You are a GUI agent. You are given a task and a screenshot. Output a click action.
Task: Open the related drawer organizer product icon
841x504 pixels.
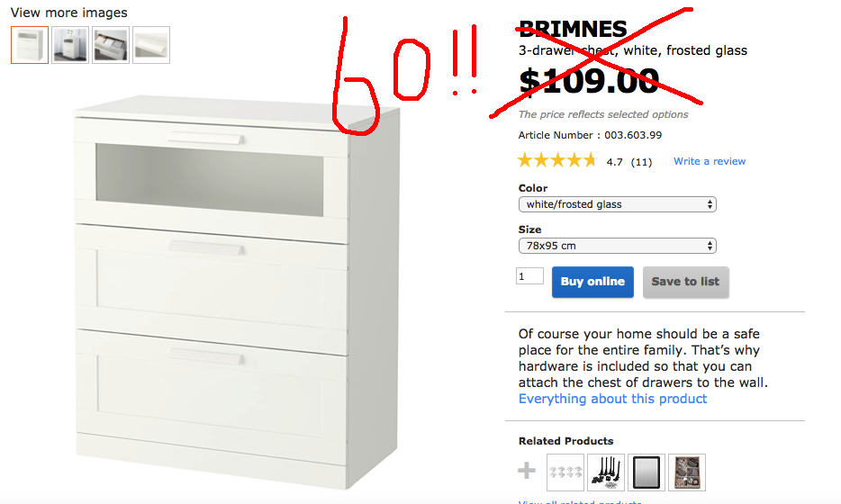(x=687, y=472)
